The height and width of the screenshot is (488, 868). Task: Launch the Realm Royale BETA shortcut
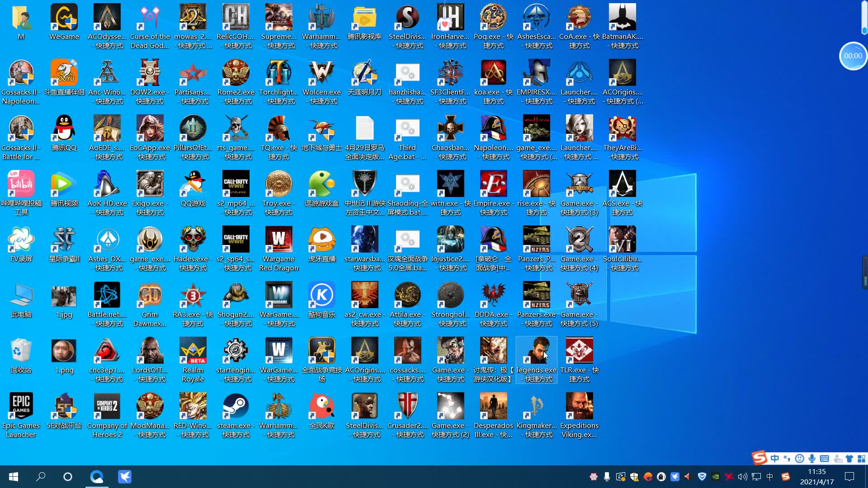pyautogui.click(x=193, y=360)
